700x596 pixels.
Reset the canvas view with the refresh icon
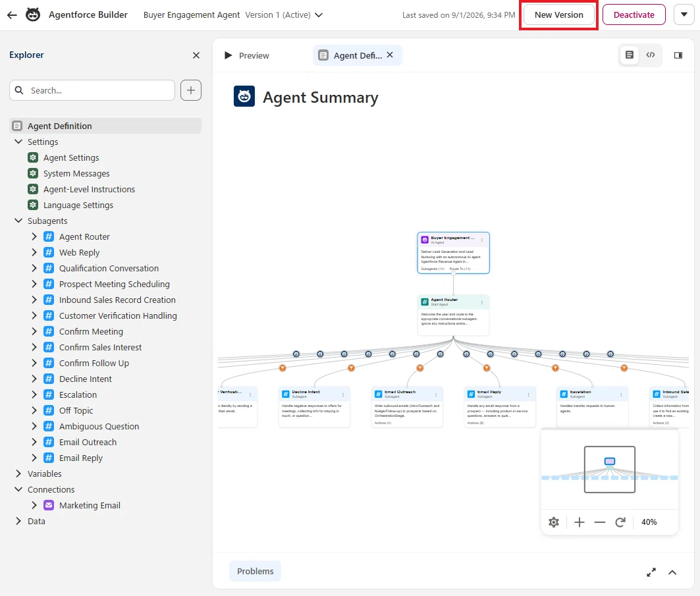click(x=620, y=522)
